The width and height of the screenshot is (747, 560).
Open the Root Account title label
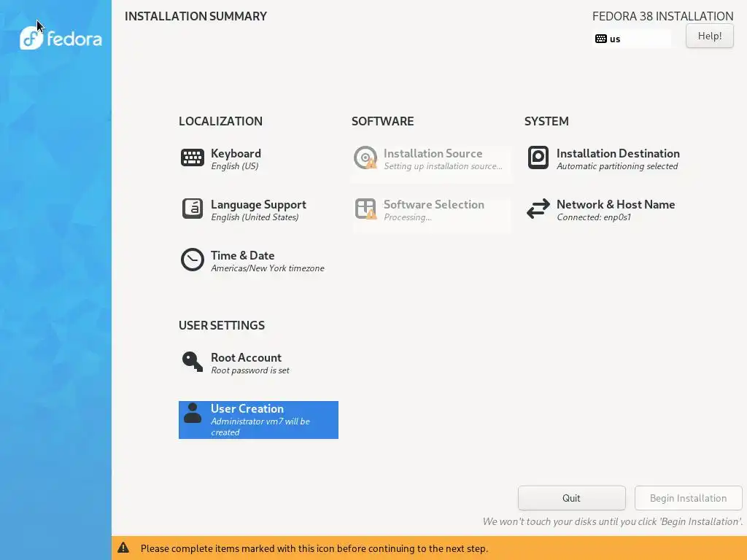(246, 357)
